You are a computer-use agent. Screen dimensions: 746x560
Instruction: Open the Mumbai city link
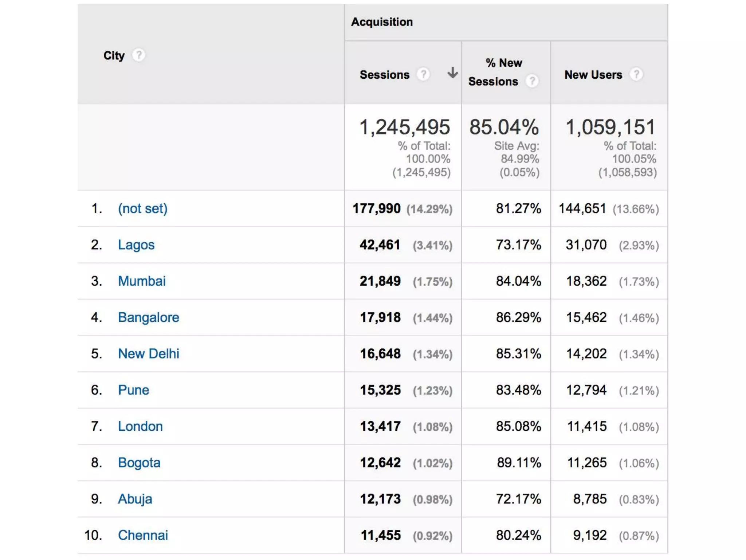click(x=142, y=281)
